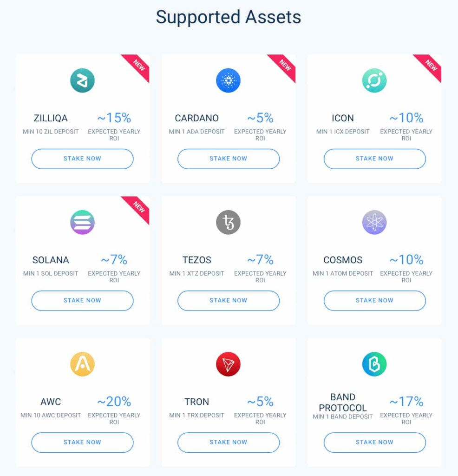Click Stake Now under AWC
Image resolution: width=458 pixels, height=476 pixels.
(x=82, y=442)
